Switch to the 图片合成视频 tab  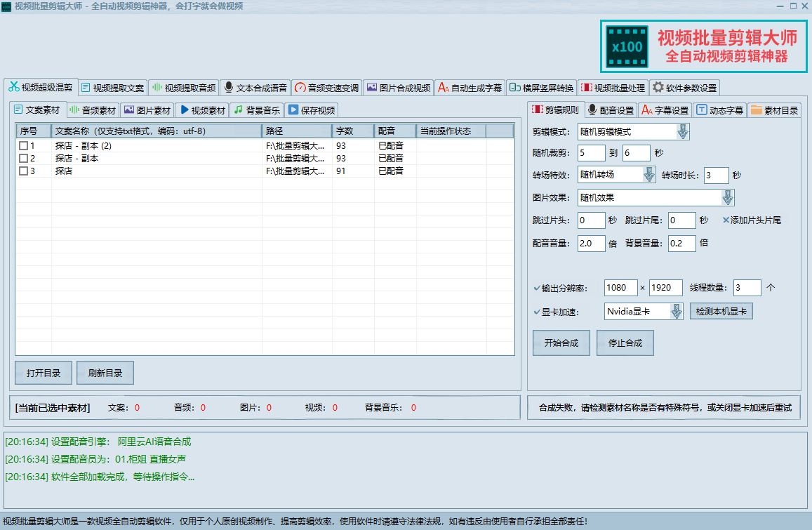click(x=398, y=88)
